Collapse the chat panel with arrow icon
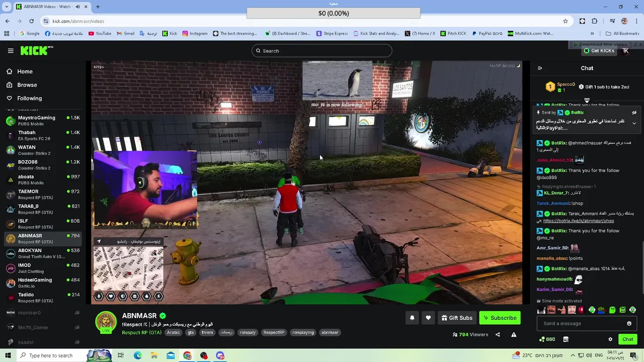 [540, 68]
